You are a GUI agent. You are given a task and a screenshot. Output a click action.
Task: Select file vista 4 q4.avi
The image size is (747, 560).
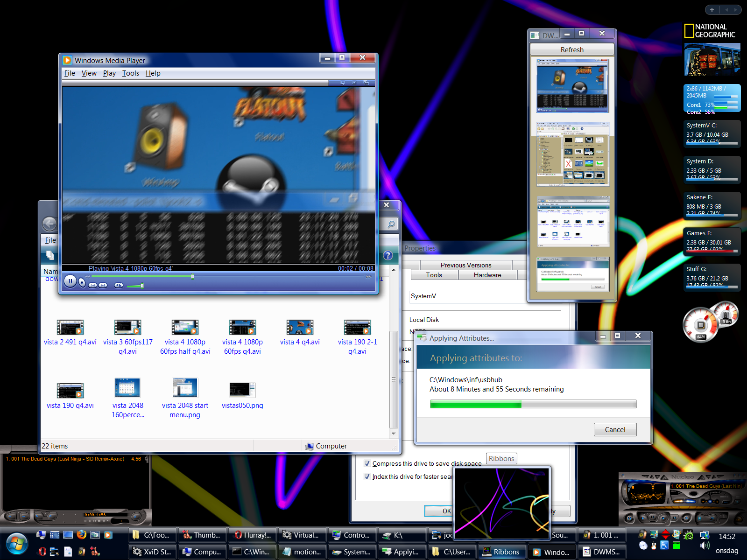(x=300, y=332)
